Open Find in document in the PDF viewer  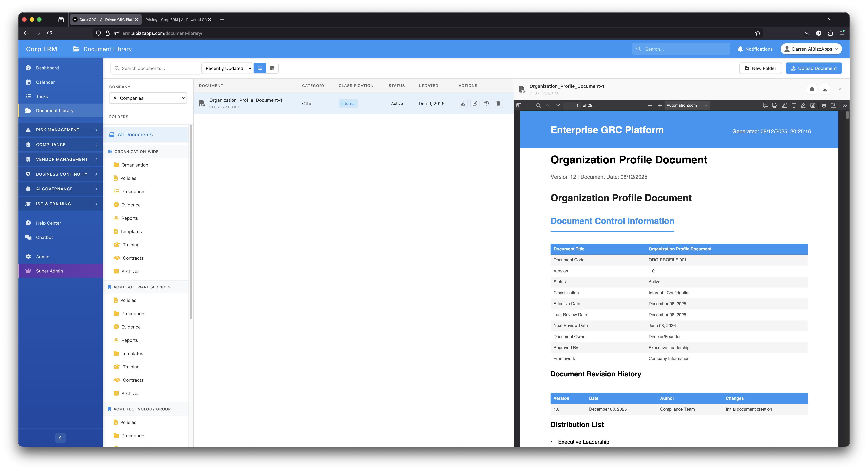point(538,105)
